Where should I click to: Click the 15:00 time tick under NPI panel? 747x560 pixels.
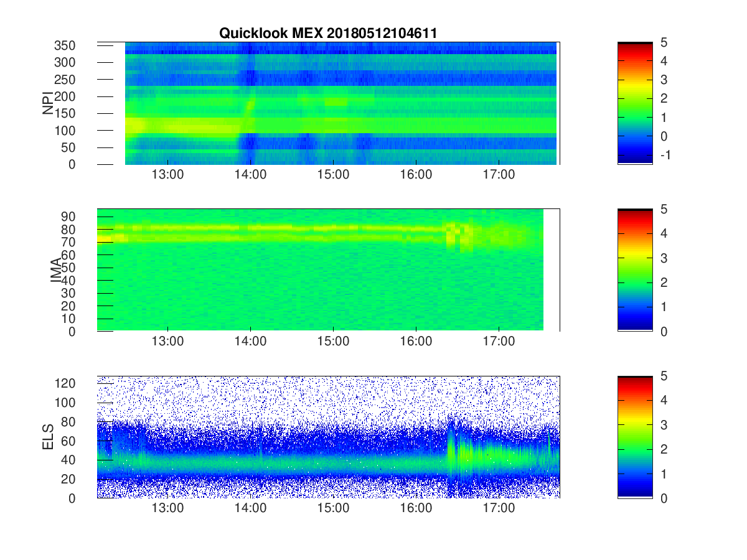point(333,175)
